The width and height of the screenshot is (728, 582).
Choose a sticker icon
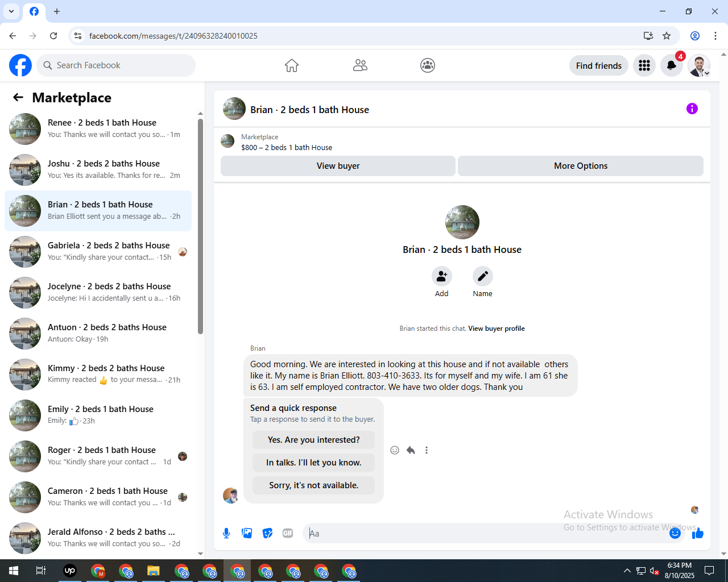pos(267,533)
